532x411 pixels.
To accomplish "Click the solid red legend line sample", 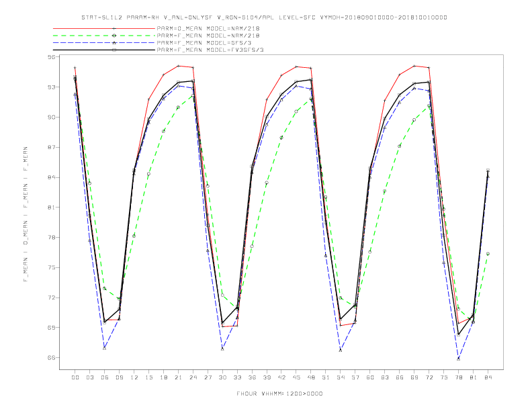I will click(x=104, y=28).
